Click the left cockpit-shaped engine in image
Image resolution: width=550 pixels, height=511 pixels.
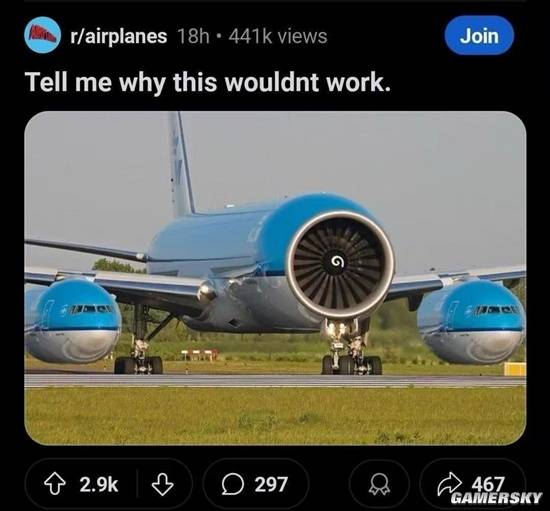(x=73, y=321)
